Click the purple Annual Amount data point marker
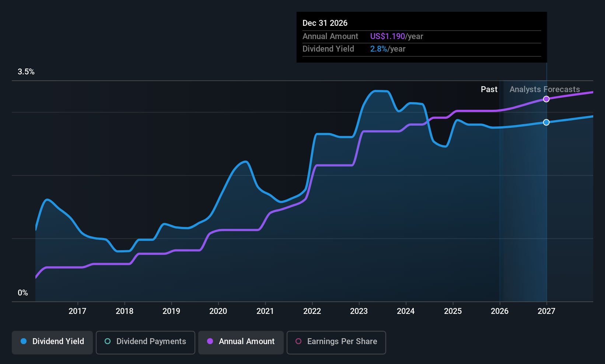 tap(546, 99)
